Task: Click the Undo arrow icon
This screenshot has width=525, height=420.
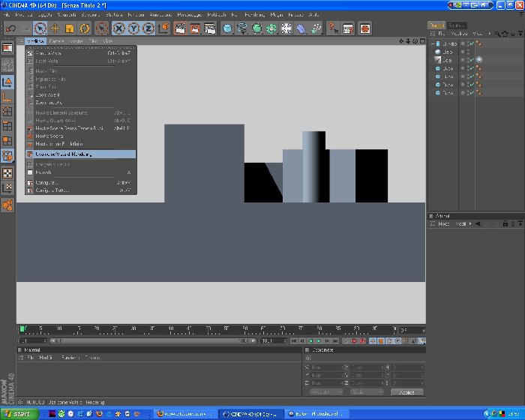Action: pyautogui.click(x=10, y=28)
